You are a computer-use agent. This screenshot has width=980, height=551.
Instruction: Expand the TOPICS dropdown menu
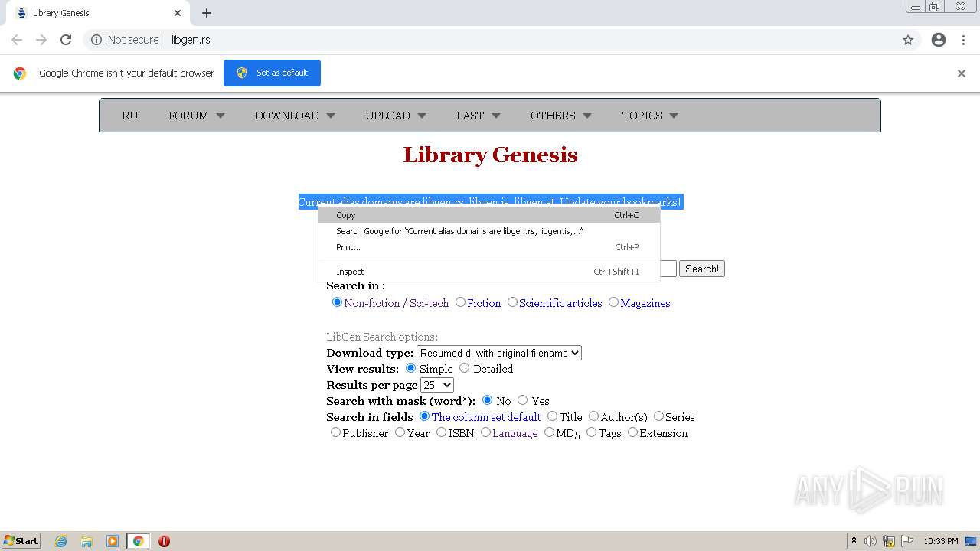click(x=649, y=116)
